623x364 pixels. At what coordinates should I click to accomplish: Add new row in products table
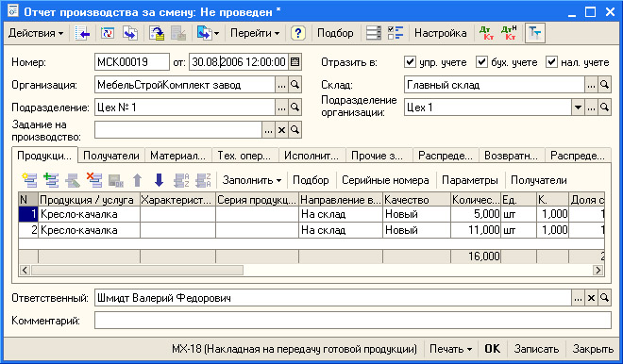(x=30, y=180)
